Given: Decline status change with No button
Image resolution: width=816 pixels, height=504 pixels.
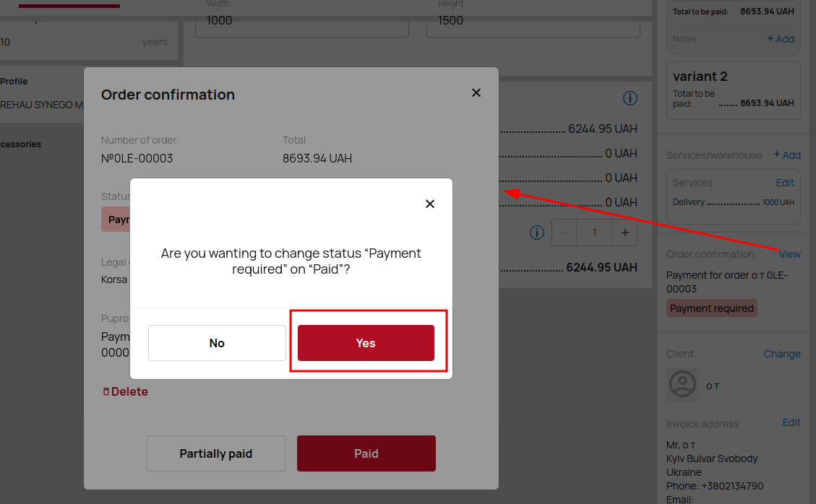Looking at the screenshot, I should coord(217,343).
